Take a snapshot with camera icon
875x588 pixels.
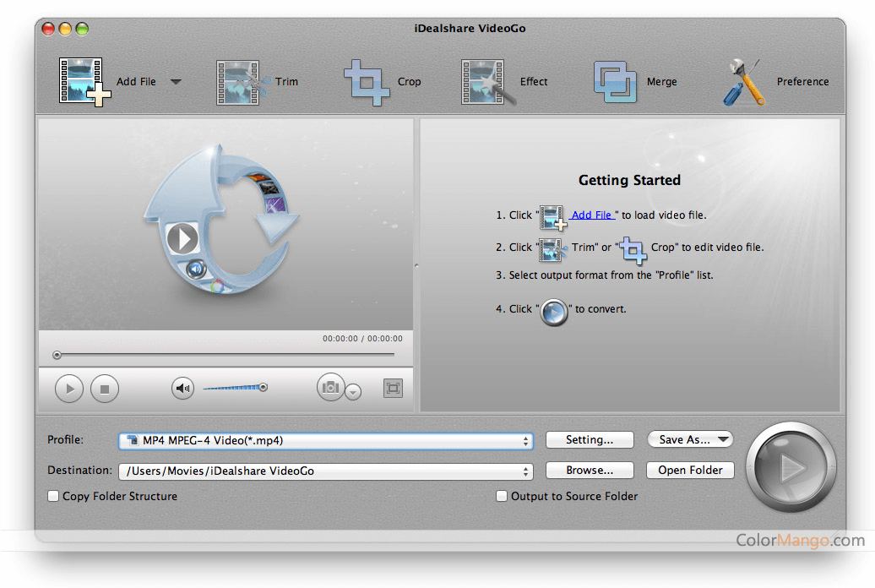330,388
